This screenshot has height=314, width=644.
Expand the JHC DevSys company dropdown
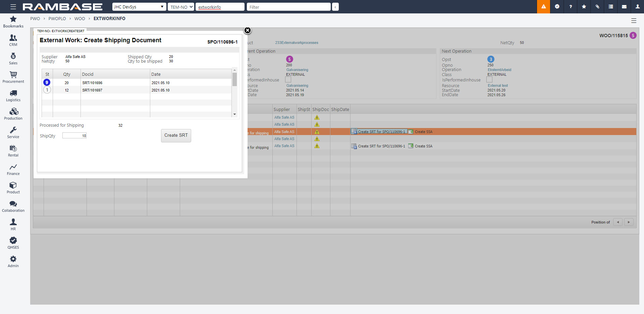(139, 7)
